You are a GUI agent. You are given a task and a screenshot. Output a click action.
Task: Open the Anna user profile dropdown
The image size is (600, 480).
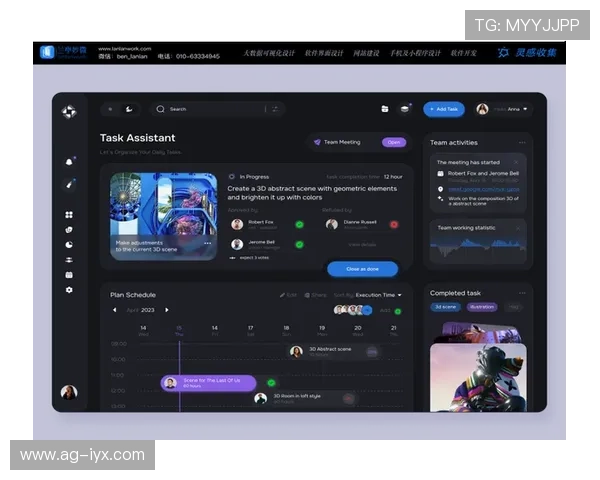click(503, 109)
